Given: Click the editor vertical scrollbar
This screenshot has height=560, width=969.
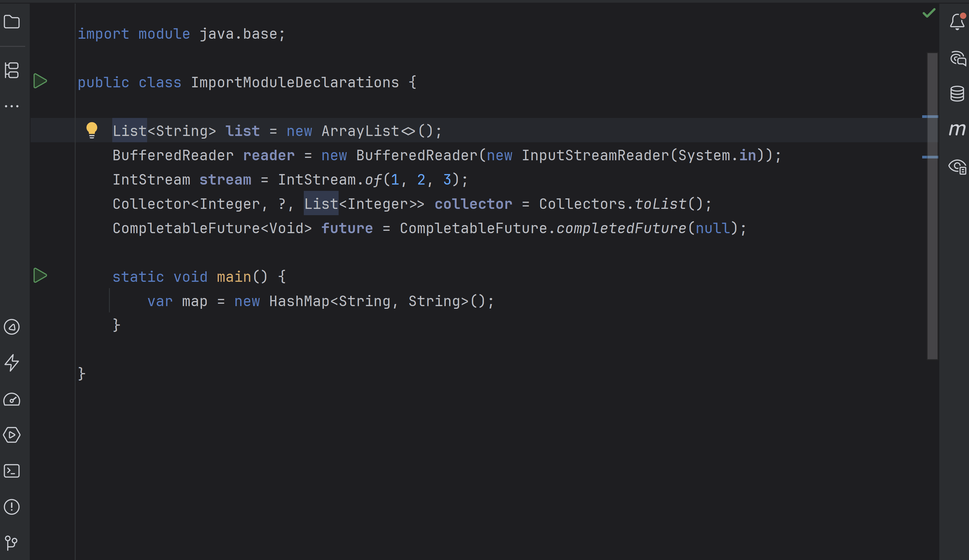Looking at the screenshot, I should tap(932, 206).
